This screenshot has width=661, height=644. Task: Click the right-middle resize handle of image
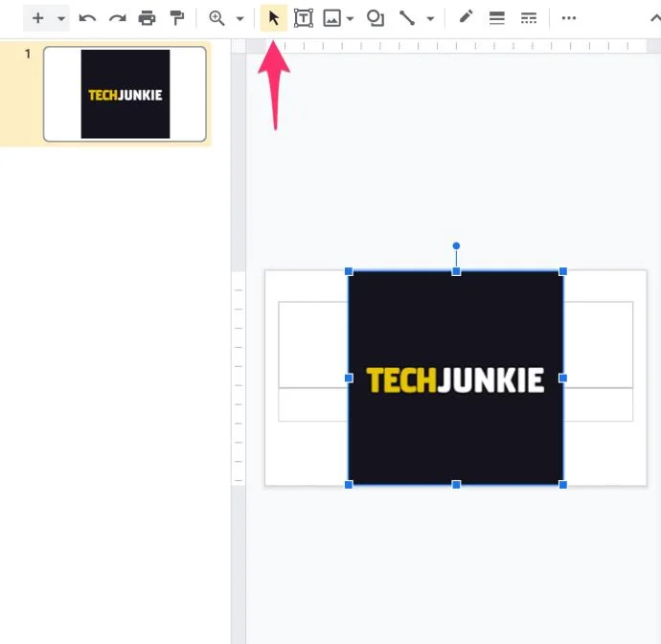point(562,379)
